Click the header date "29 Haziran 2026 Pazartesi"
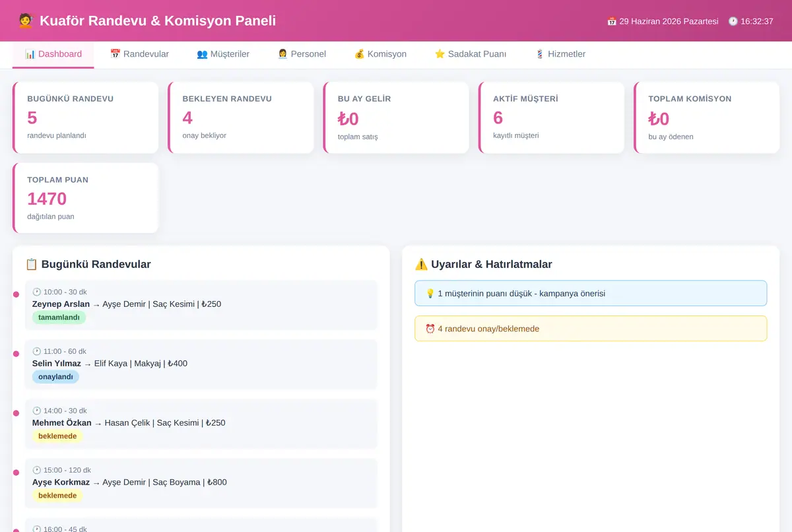This screenshot has width=792, height=532. point(669,21)
